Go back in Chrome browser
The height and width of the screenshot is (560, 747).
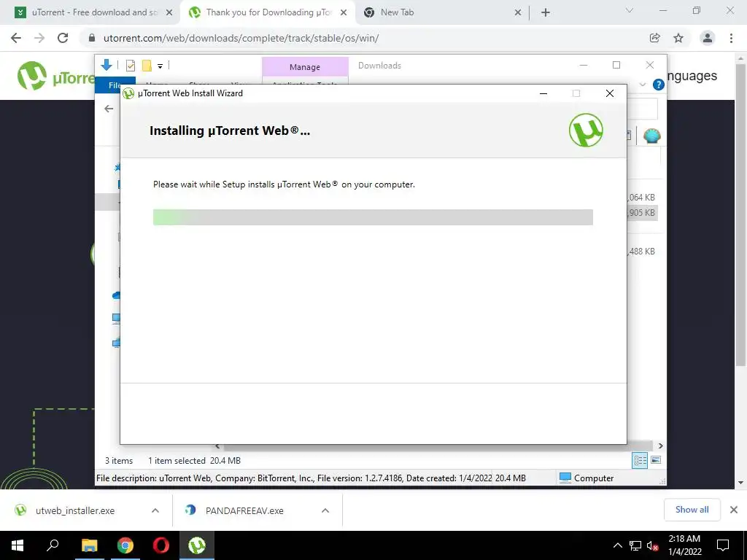click(16, 38)
